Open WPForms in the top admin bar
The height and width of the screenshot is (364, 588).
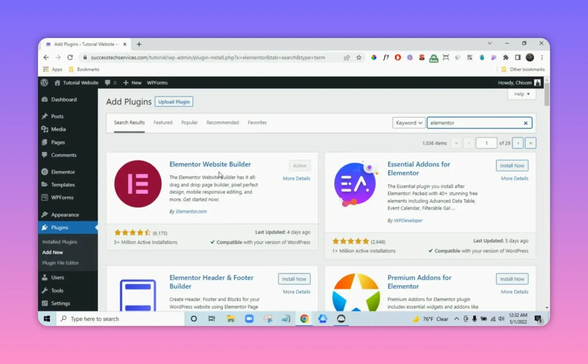click(157, 82)
